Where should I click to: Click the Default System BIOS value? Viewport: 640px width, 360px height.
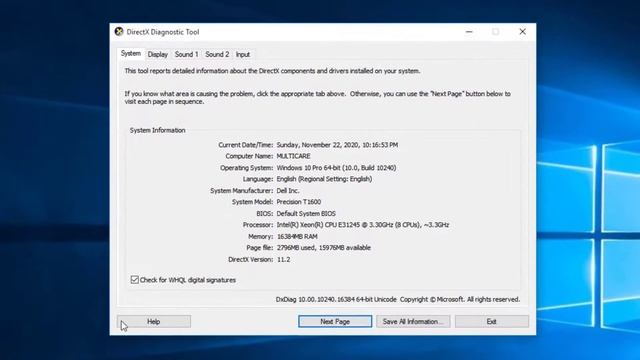tap(306, 213)
